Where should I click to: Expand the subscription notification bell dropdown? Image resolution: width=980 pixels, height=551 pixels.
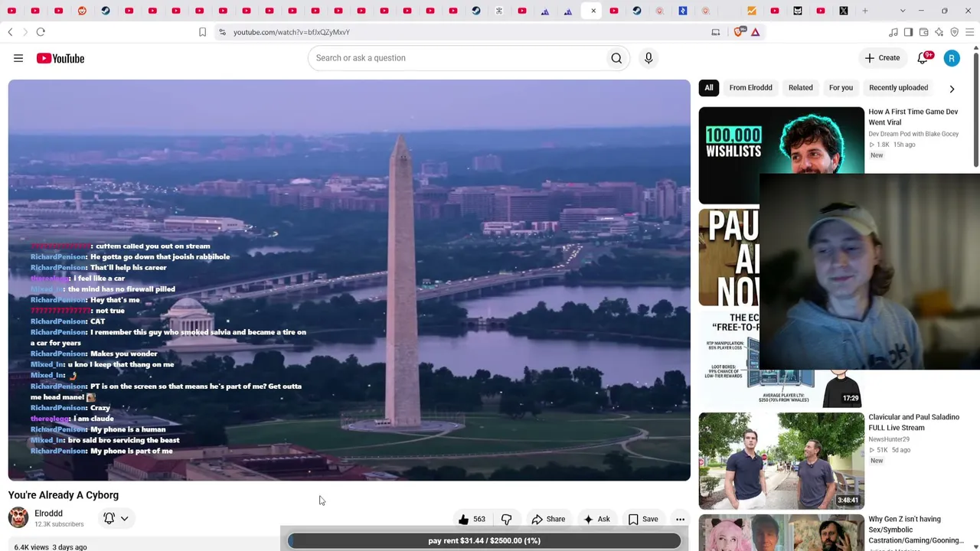click(116, 518)
